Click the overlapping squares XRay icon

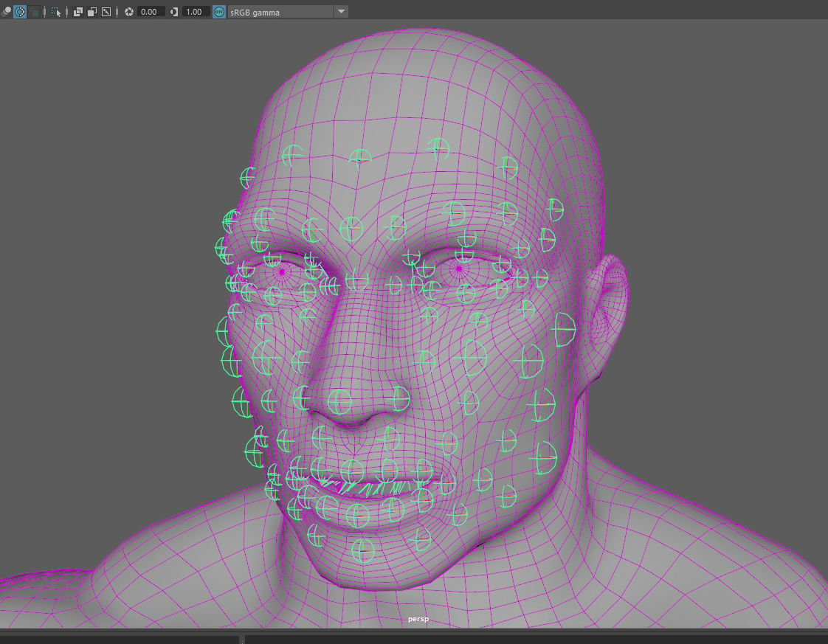tap(77, 12)
